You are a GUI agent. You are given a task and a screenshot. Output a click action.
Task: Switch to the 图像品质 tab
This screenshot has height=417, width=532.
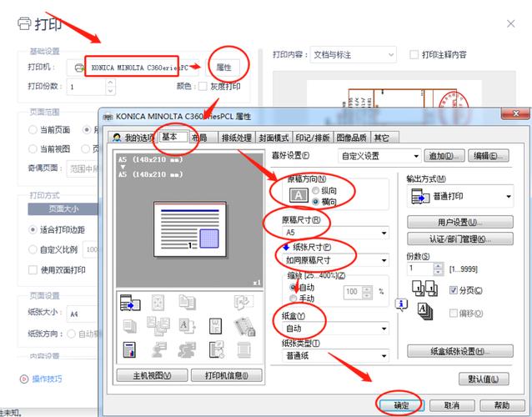point(352,138)
